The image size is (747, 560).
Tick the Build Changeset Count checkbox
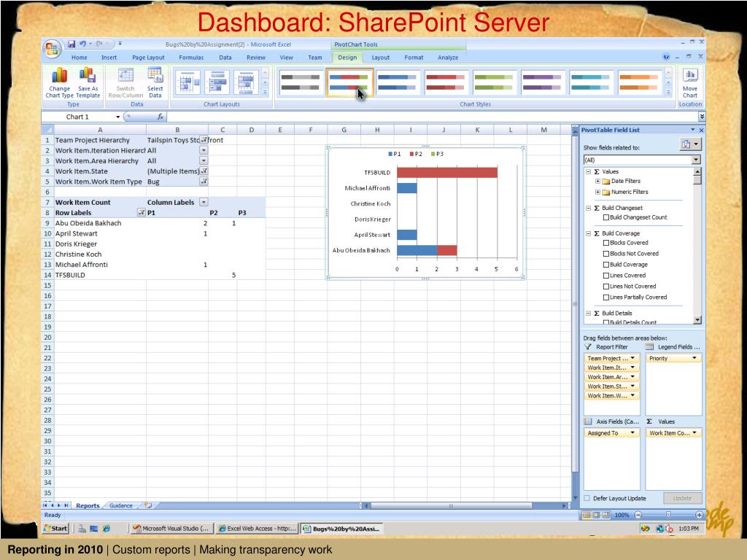tap(606, 217)
